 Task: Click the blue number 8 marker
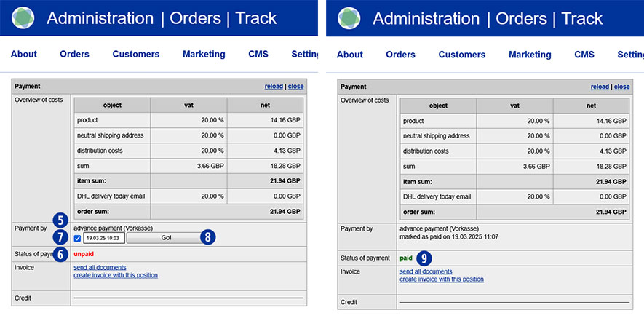click(x=208, y=237)
